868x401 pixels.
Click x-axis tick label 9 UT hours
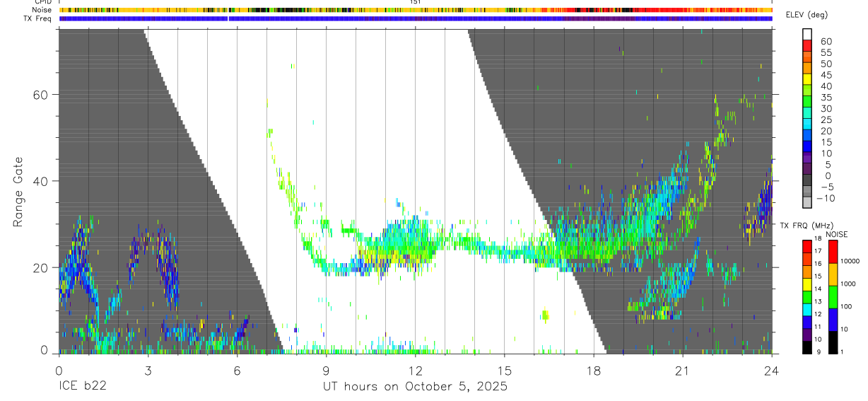tap(326, 370)
